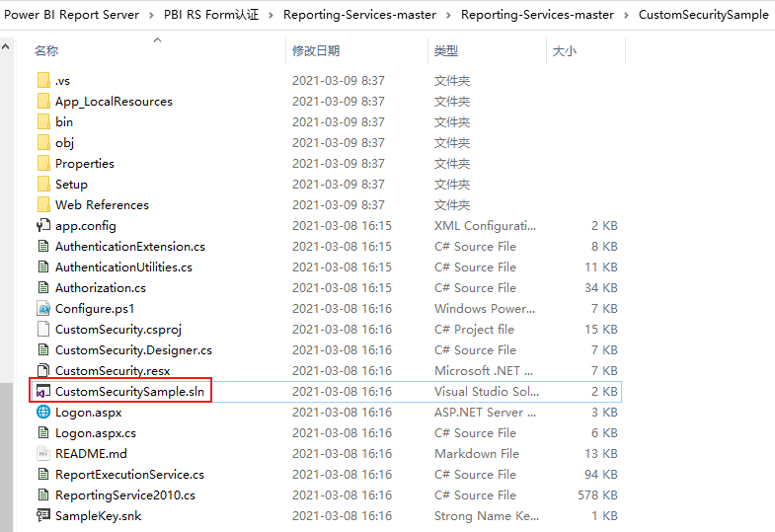
Task: Select the folder name App_LocalResources
Action: (114, 102)
